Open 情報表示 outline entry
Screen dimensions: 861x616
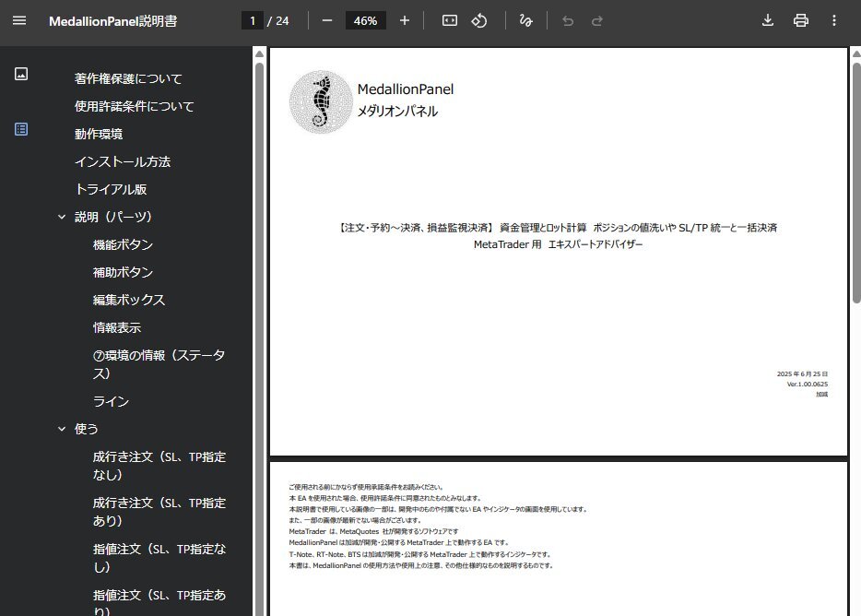(x=117, y=328)
